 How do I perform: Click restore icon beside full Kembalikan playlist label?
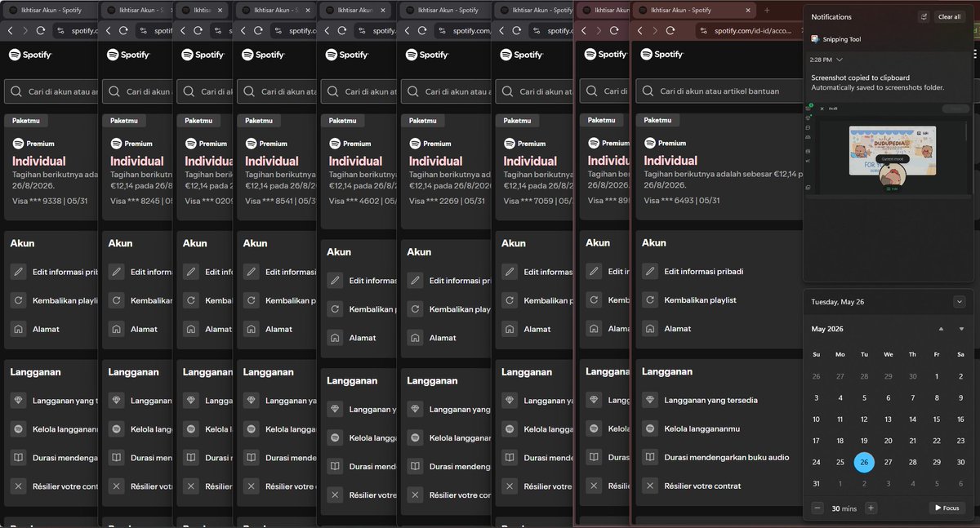coord(650,300)
